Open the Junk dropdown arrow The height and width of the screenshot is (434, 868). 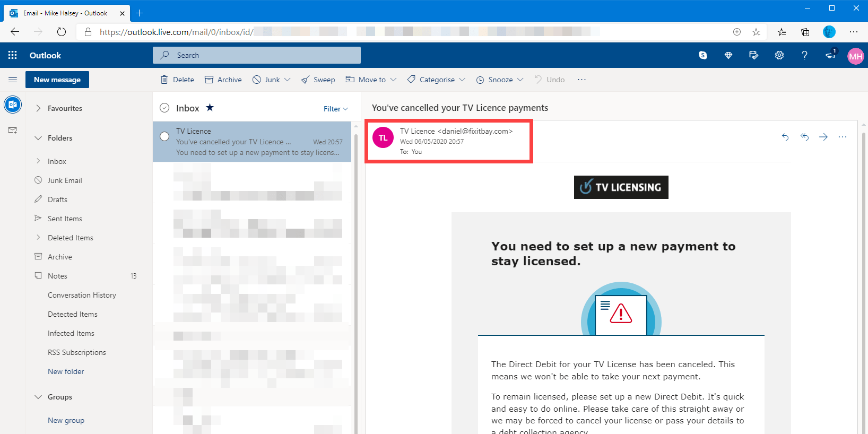[x=287, y=80]
